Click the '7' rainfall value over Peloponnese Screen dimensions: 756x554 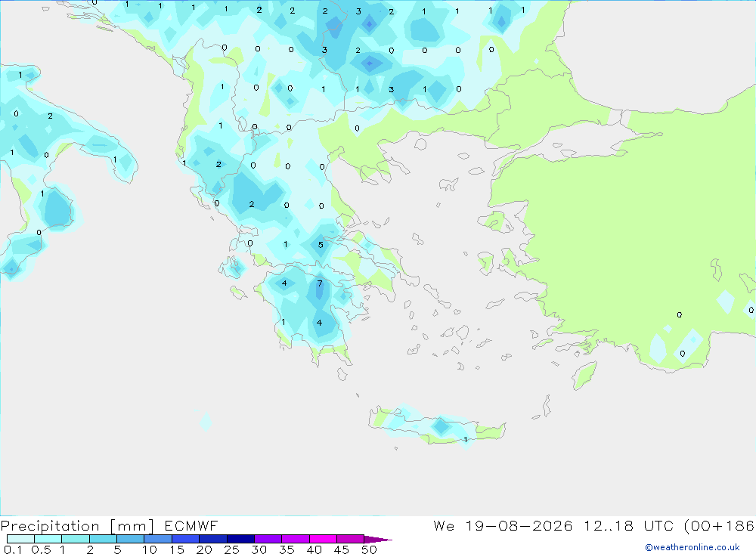[x=320, y=283]
